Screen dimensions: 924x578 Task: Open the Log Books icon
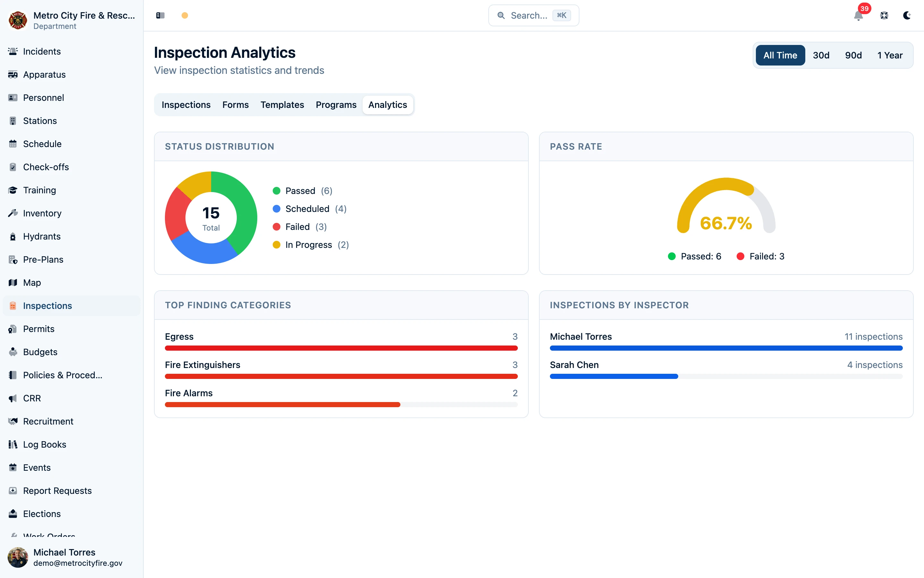[13, 444]
